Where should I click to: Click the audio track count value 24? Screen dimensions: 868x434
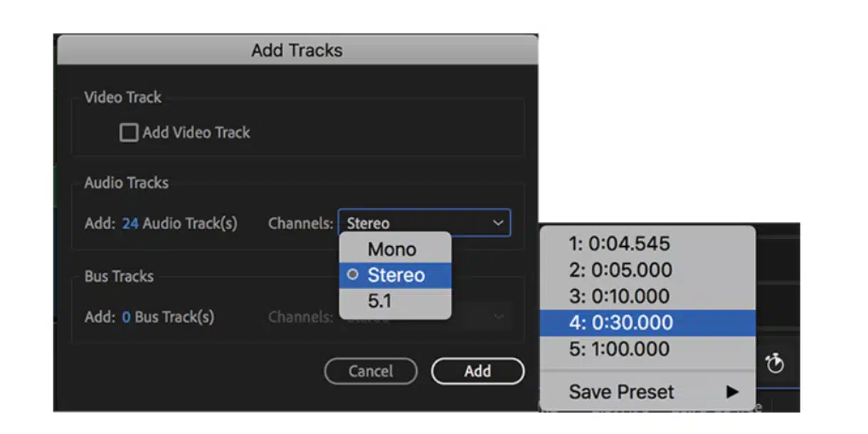(130, 223)
